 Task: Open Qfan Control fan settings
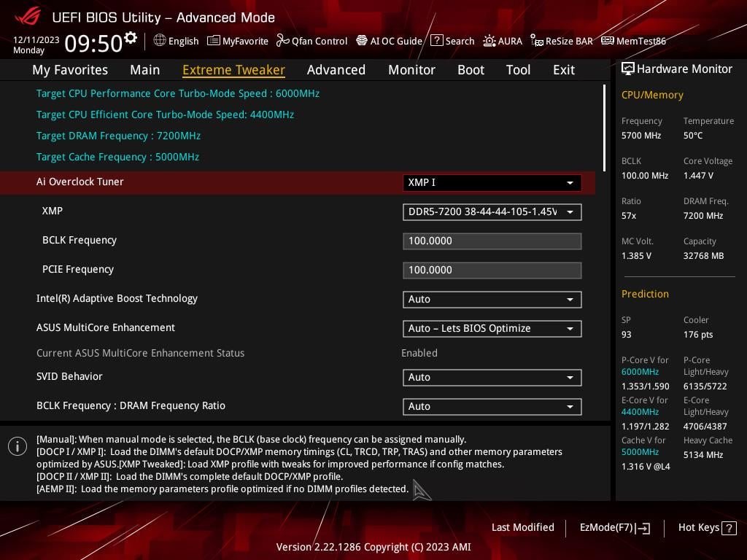(311, 41)
